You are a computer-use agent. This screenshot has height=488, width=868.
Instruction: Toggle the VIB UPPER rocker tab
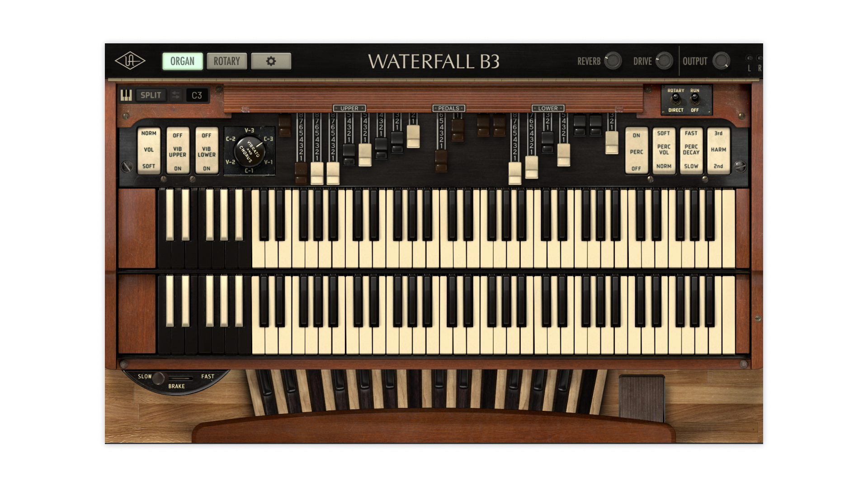click(178, 151)
